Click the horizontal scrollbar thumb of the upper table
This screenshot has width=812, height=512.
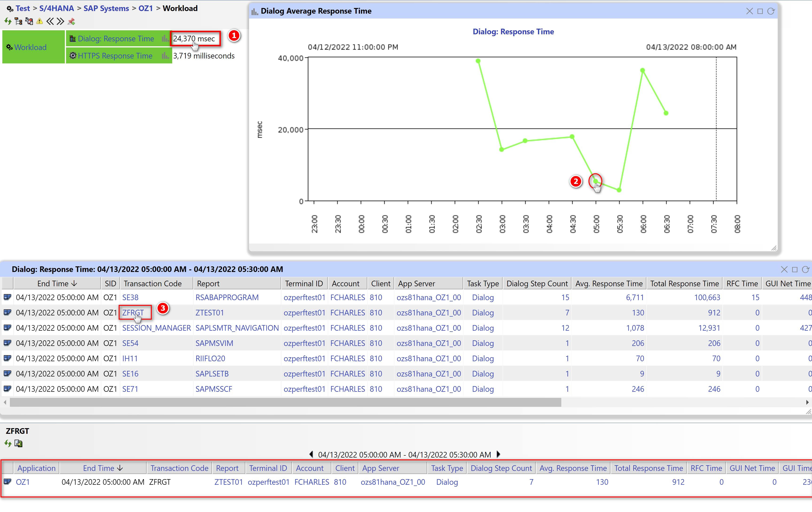click(x=285, y=402)
